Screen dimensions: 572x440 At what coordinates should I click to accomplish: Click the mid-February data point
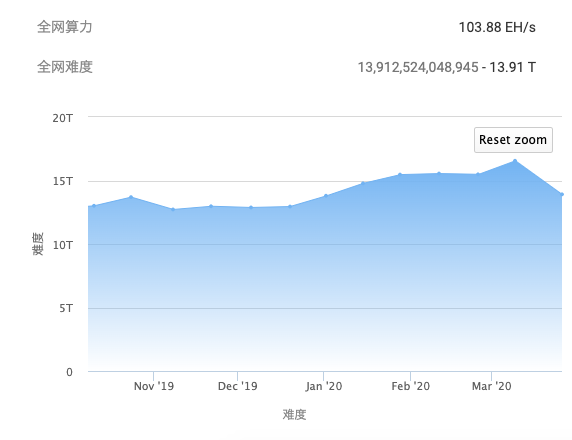coord(439,173)
